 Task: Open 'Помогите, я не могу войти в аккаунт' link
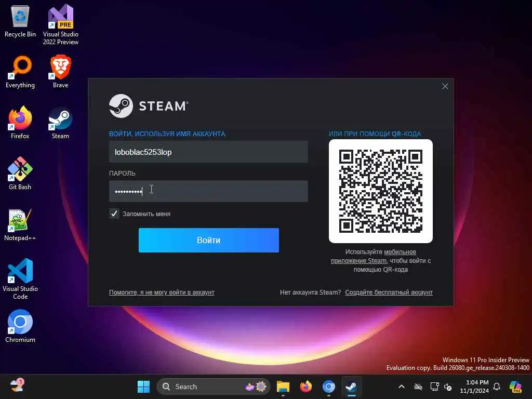[162, 292]
